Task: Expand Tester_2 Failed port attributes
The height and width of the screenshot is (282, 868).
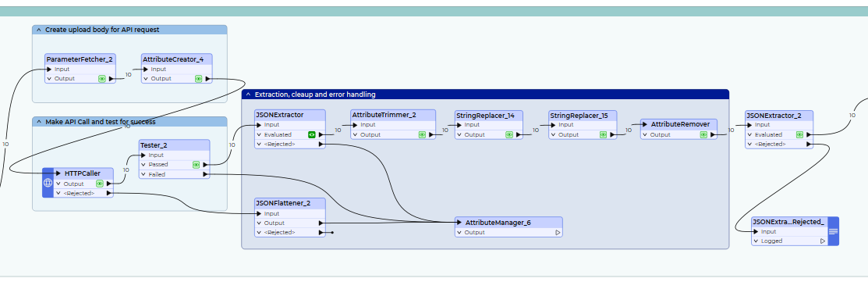Action: 144,174
